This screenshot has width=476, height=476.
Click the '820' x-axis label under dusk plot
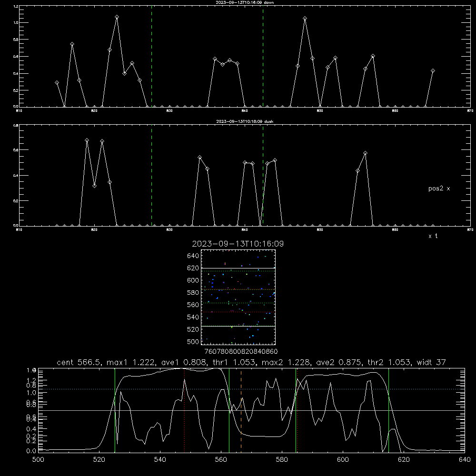click(x=94, y=230)
